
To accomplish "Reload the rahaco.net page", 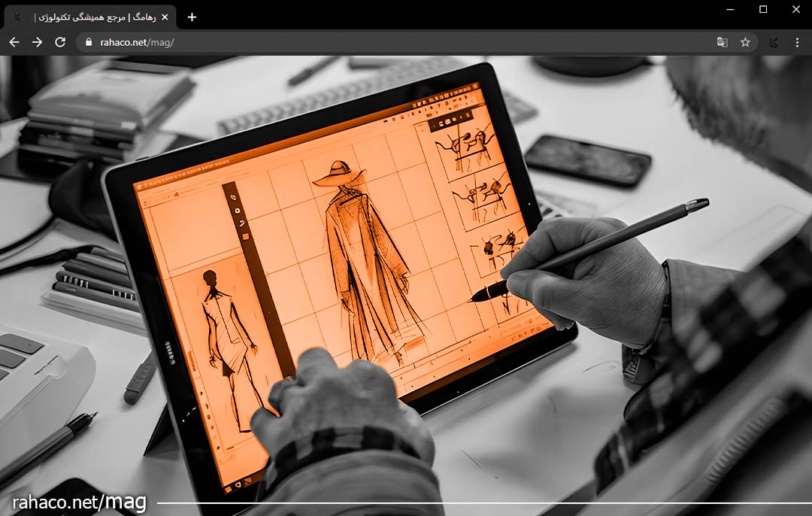I will [60, 42].
